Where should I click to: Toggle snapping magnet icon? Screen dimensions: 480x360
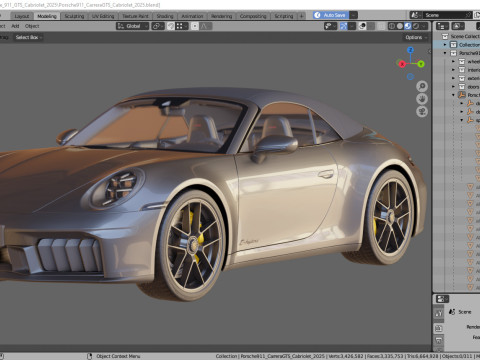pos(171,26)
